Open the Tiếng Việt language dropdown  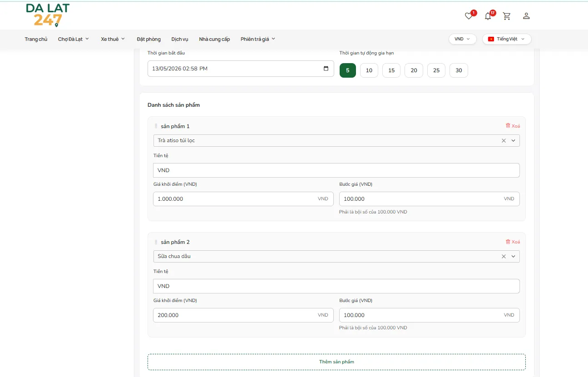tap(507, 39)
